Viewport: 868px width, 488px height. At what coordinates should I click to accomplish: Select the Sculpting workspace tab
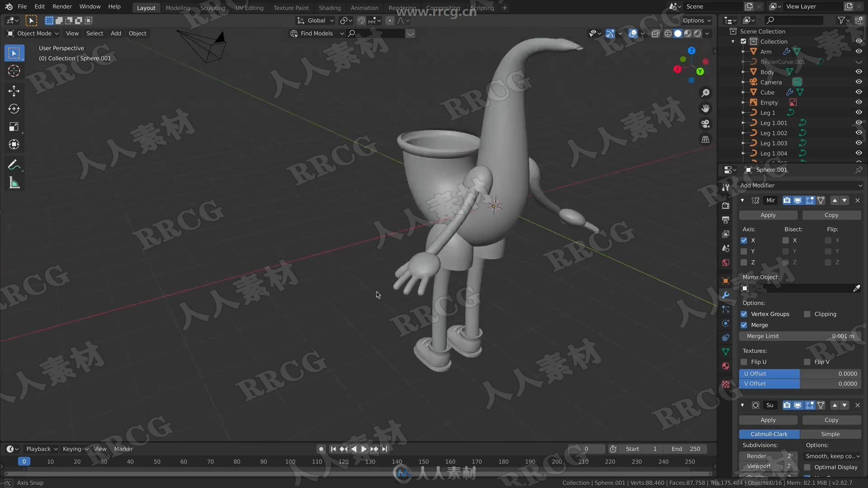[x=213, y=8]
